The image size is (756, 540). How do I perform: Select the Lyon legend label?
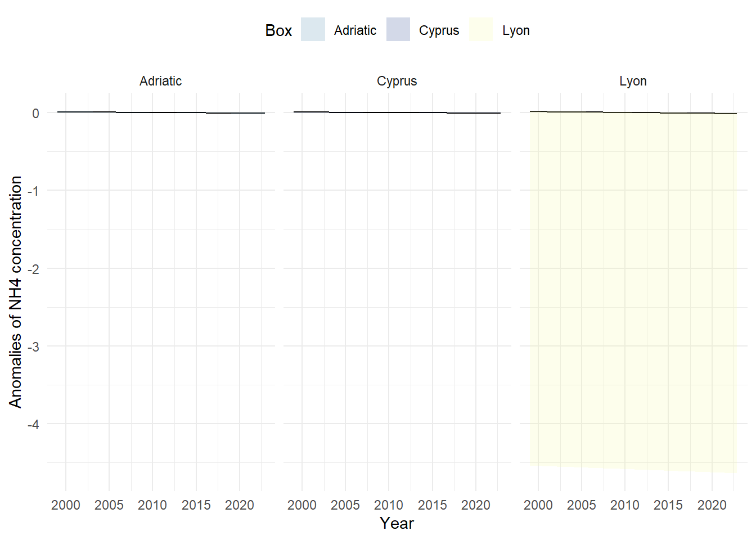[516, 30]
